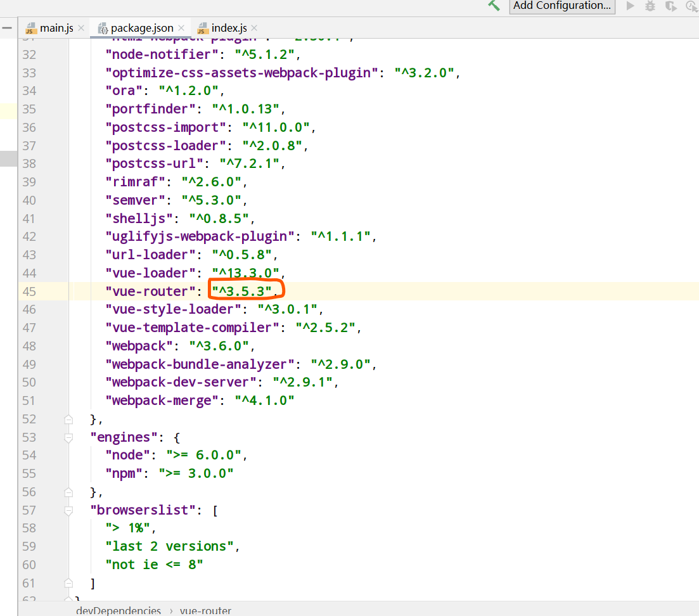Close the main.js tab
The width and height of the screenshot is (699, 616).
point(81,28)
